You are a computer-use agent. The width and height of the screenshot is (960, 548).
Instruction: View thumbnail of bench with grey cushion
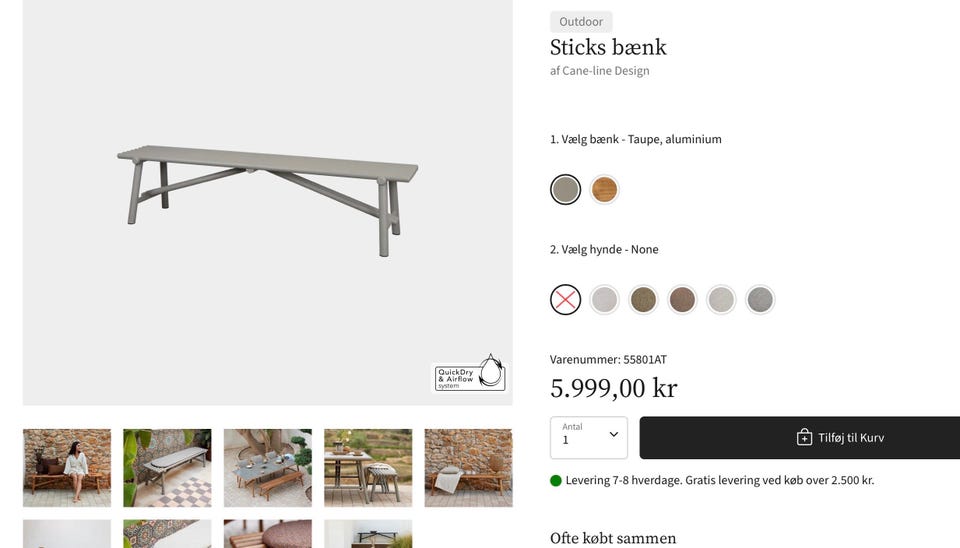point(167,468)
